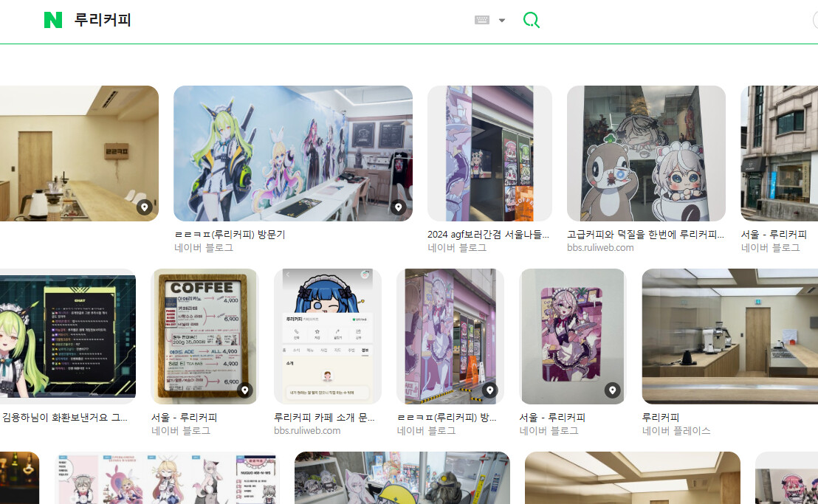Open the on-screen keyboard icon
The image size is (818, 504).
coord(481,20)
